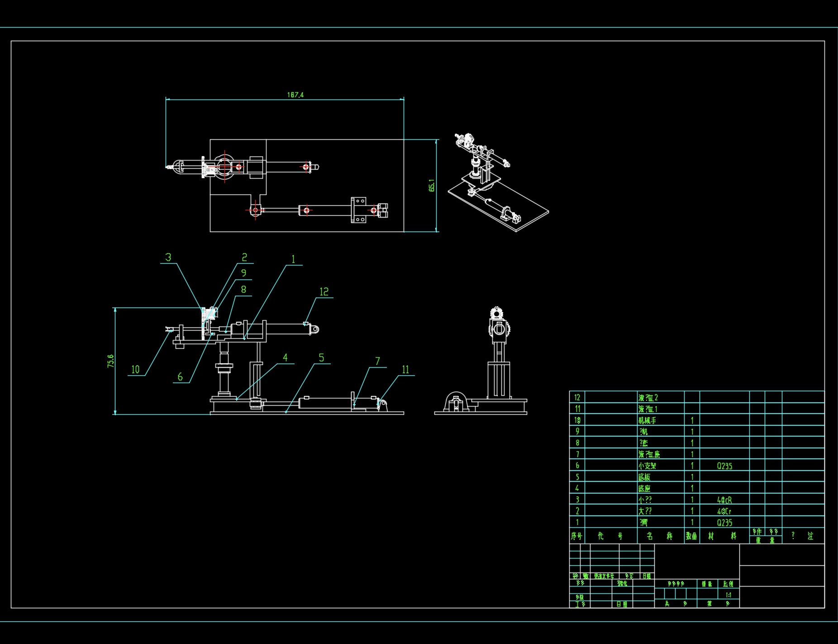838x644 pixels.
Task: Select the 液?缸2 name cell in row 12
Action: click(x=661, y=398)
